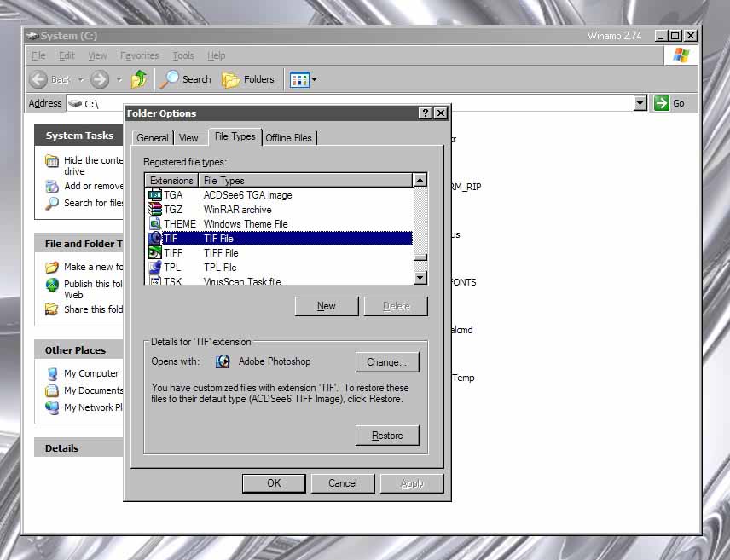Select the TIFF file type icon
Viewport: 730px width, 560px height.
click(154, 252)
